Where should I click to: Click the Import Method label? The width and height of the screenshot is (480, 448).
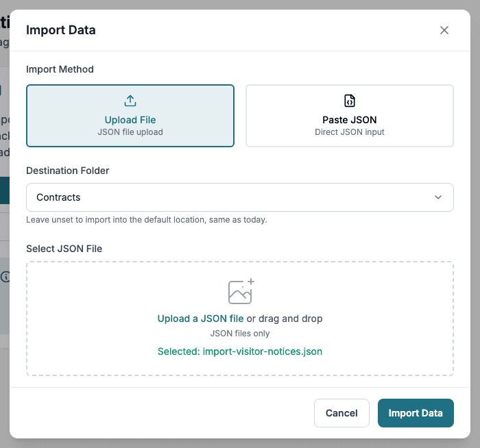click(60, 69)
